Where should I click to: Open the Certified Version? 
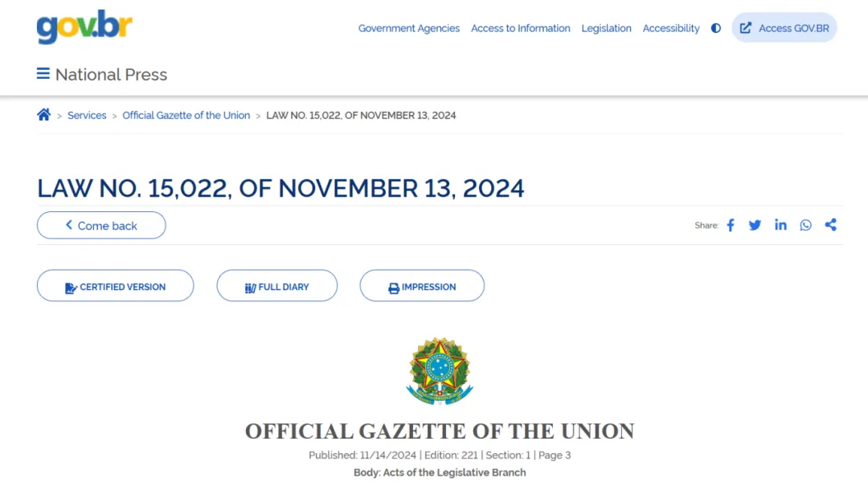tap(115, 286)
